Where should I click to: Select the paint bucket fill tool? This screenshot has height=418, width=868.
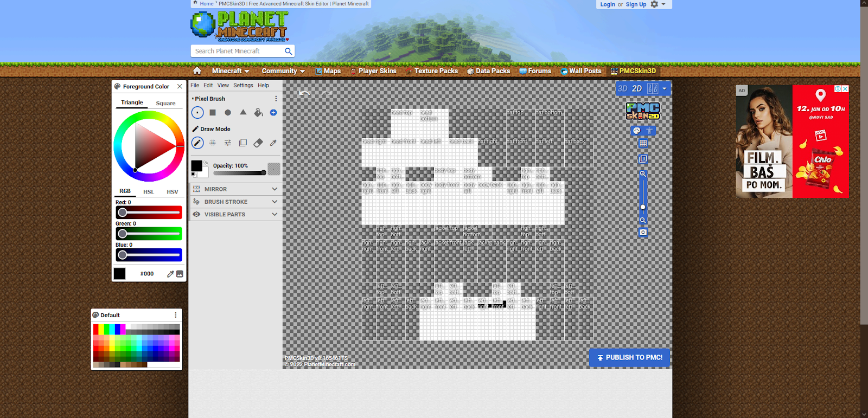point(258,113)
